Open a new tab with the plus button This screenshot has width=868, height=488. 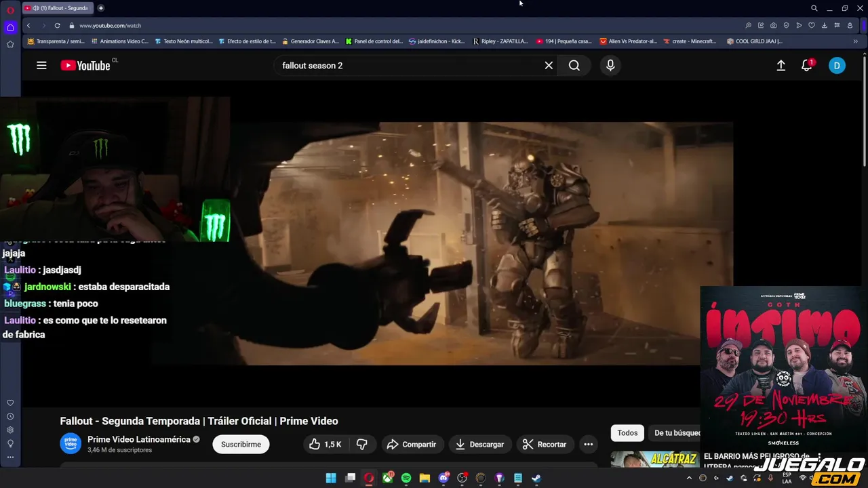coord(101,8)
